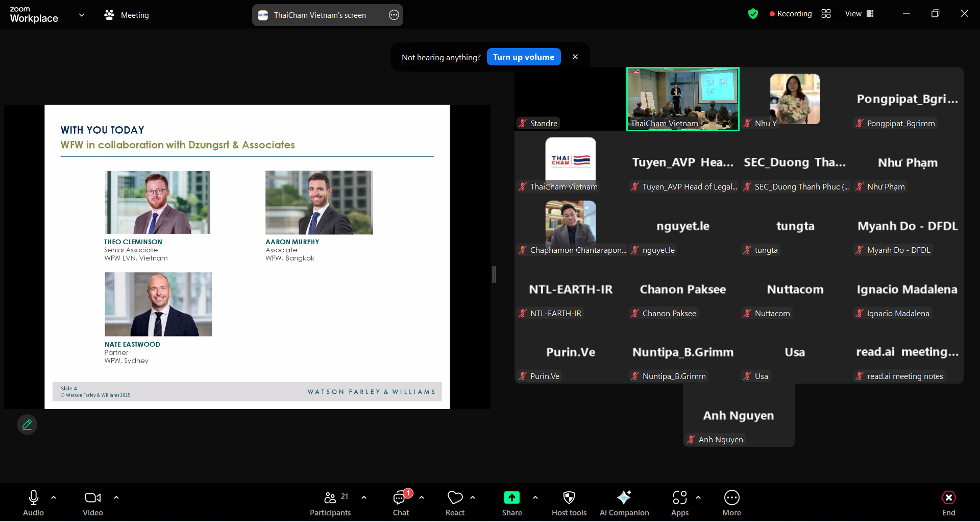The width and height of the screenshot is (980, 522).
Task: Restore down the Zoom window
Action: click(935, 14)
